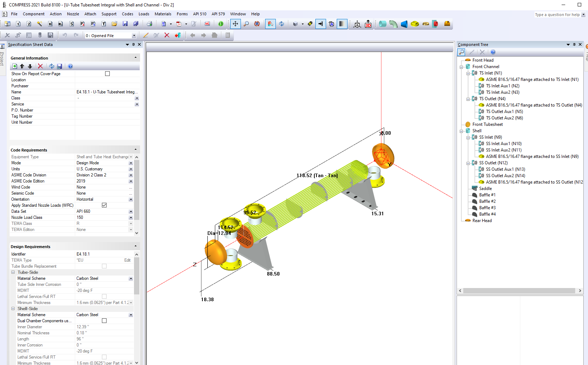Toggle Show On Report Cover-Page checkbox

107,74
